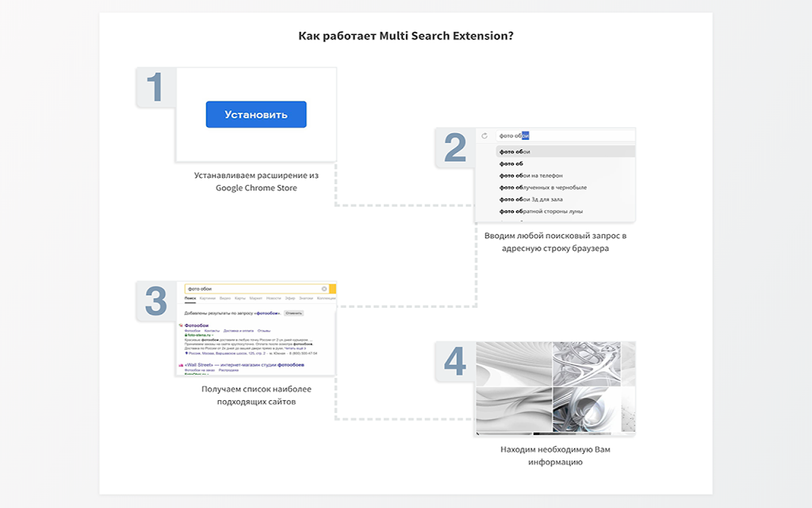Click the Отменить button in search results

(x=293, y=313)
